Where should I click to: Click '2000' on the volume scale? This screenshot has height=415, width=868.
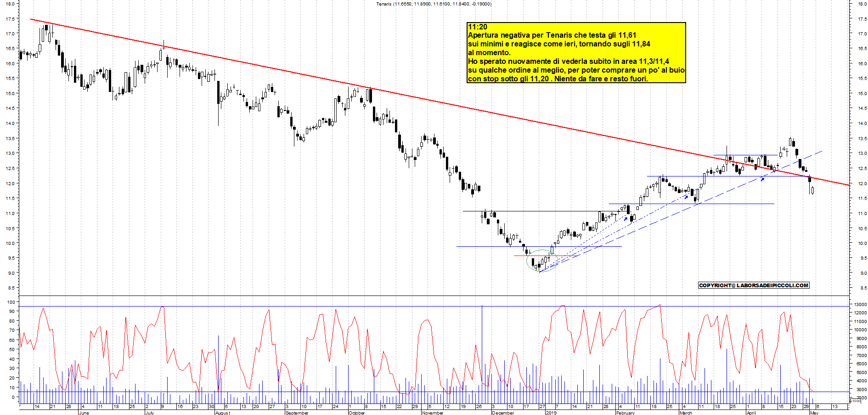(861, 398)
